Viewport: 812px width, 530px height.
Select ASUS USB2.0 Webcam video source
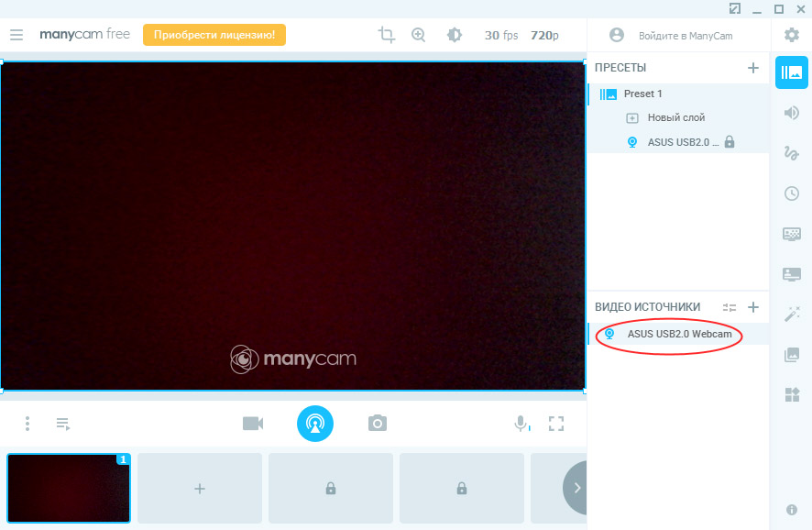click(678, 334)
